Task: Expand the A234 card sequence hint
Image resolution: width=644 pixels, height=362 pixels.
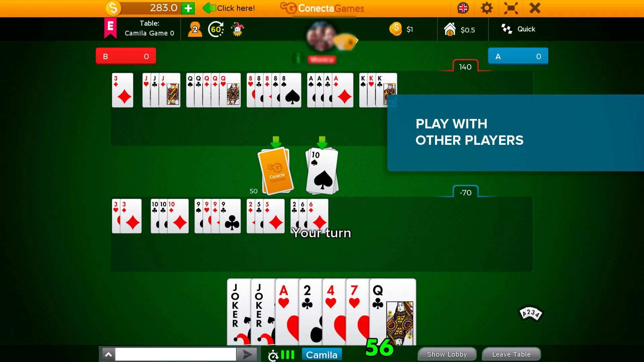Action: [x=530, y=313]
